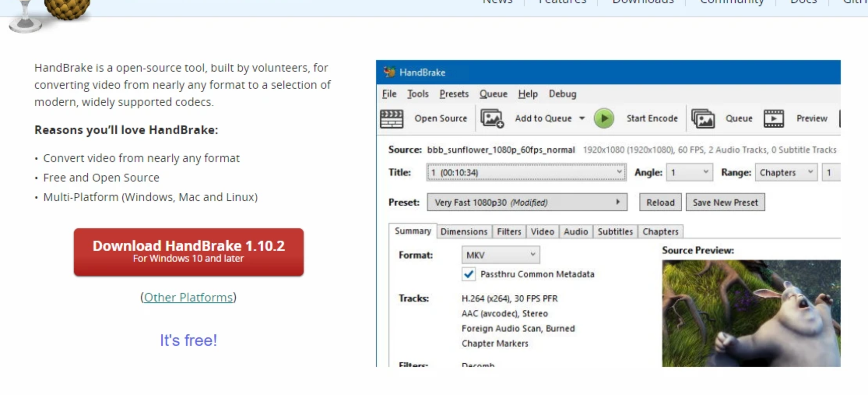Switch to the Dimensions tab
The image size is (868, 395).
[464, 232]
